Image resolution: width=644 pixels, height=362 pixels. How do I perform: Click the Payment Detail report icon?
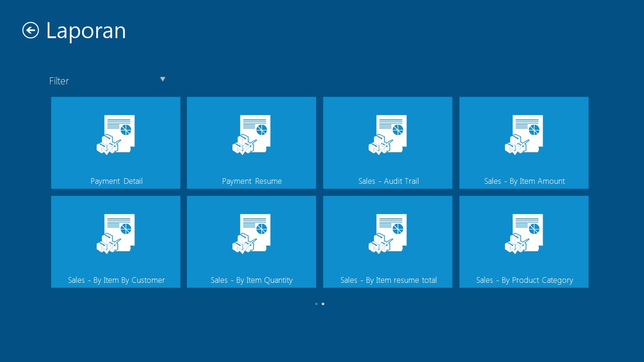pos(116,135)
